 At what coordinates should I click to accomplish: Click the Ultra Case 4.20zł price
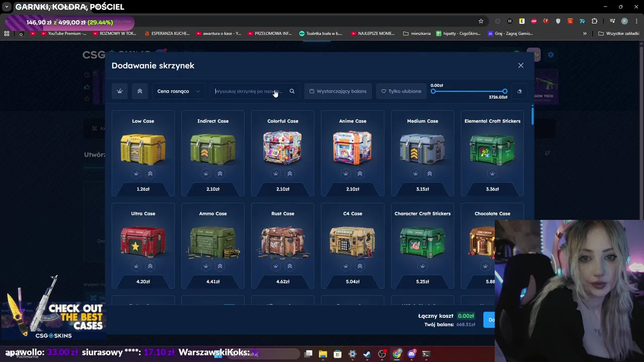click(x=143, y=282)
